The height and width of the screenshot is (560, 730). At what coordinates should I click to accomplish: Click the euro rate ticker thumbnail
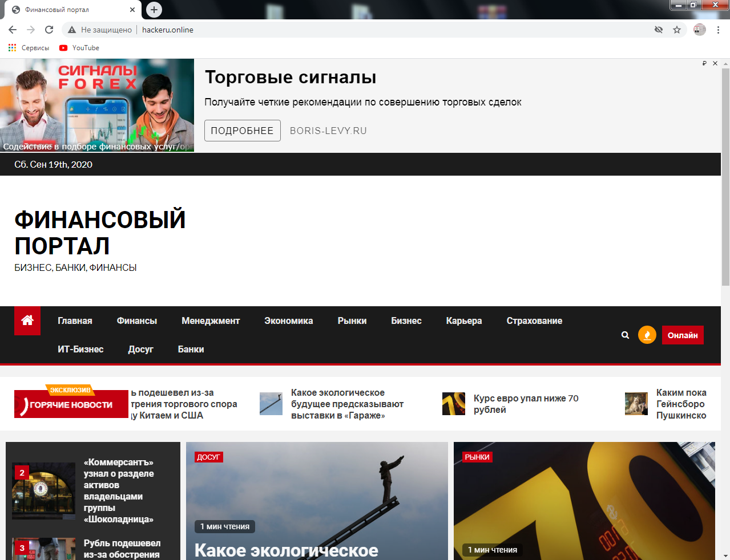click(x=454, y=404)
